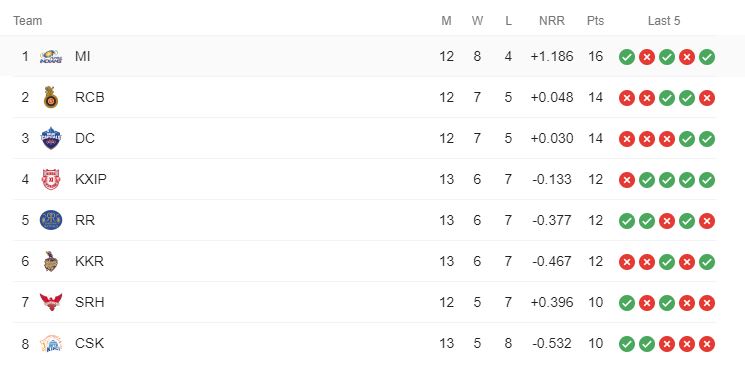745x388 pixels.
Task: Click RCB's first red loss icon
Action: coord(627,98)
